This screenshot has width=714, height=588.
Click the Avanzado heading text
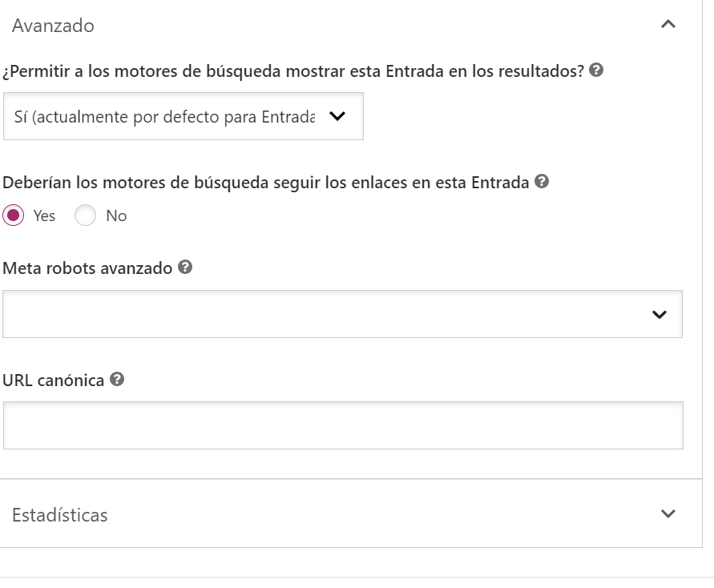[53, 26]
